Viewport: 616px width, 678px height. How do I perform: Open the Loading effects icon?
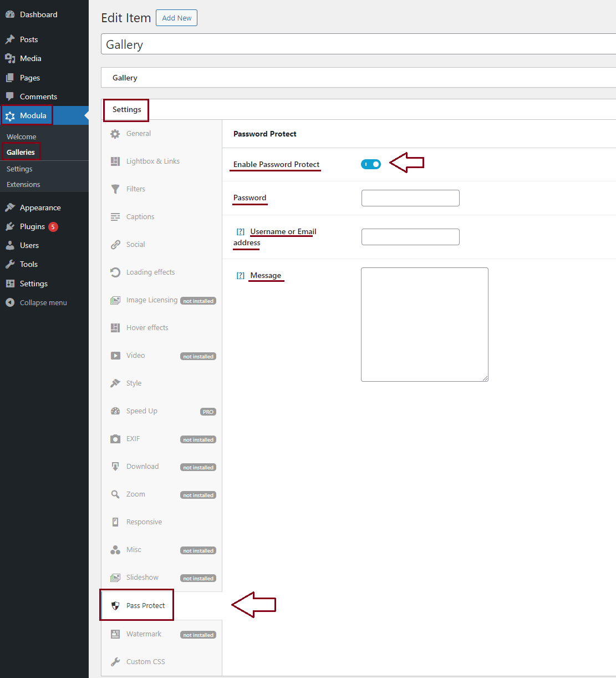[115, 272]
